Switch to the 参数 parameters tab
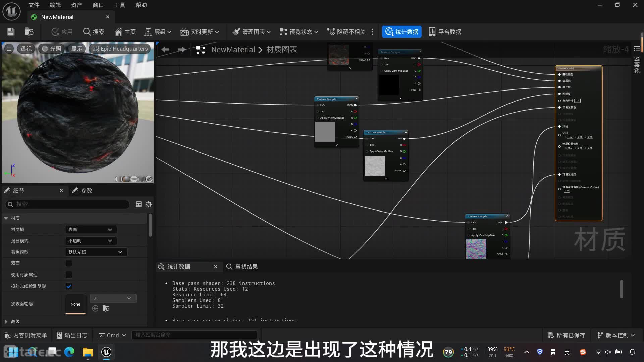644x362 pixels. coord(82,190)
